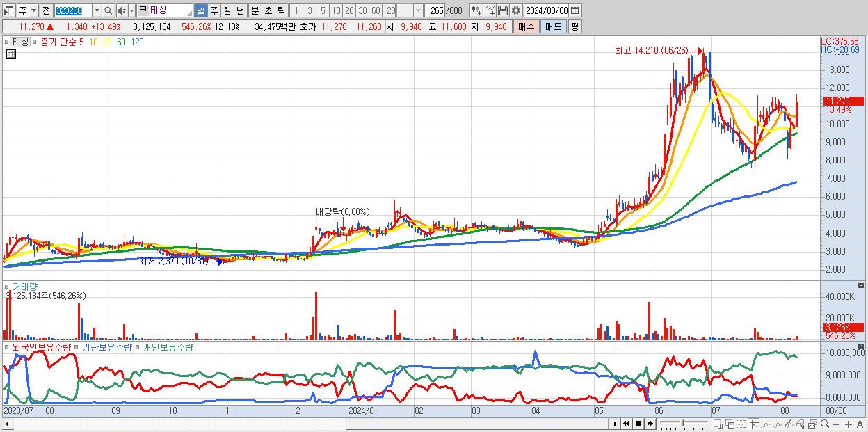
Task: Click the stock search magnifier icon
Action: [x=108, y=10]
